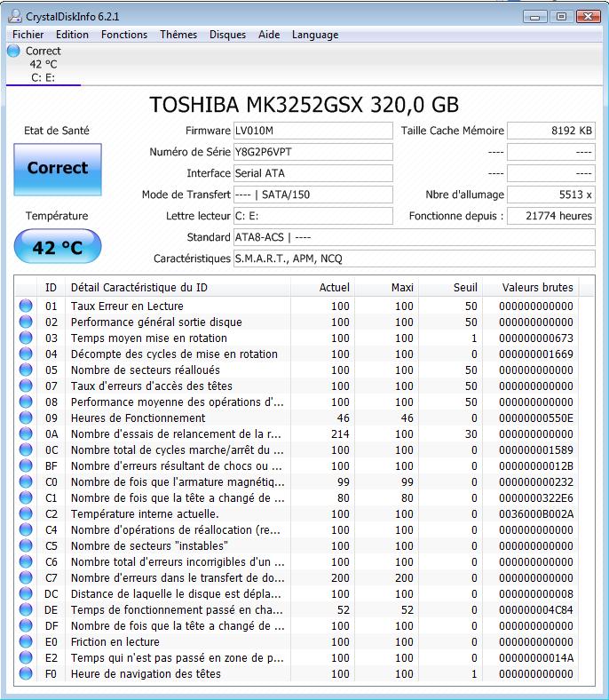This screenshot has height=700, width=609.
Task: Select raw value 0000000550E
Action: click(536, 418)
